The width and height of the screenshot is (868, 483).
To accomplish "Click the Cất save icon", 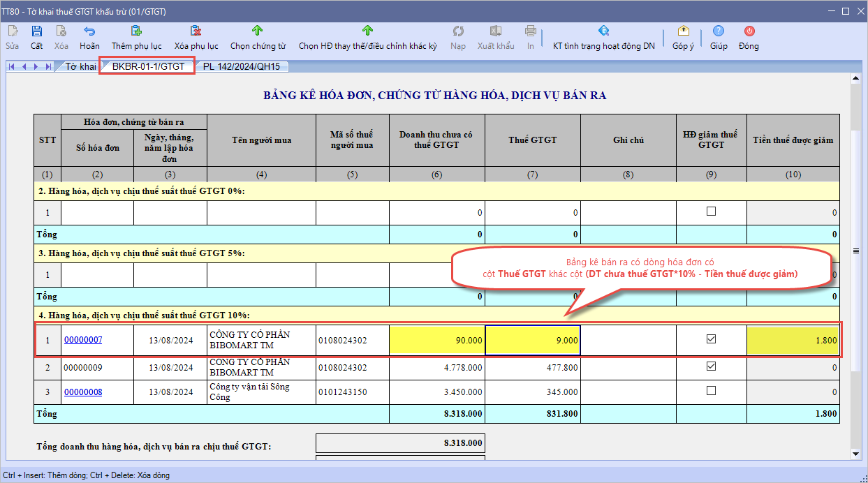I will (36, 32).
